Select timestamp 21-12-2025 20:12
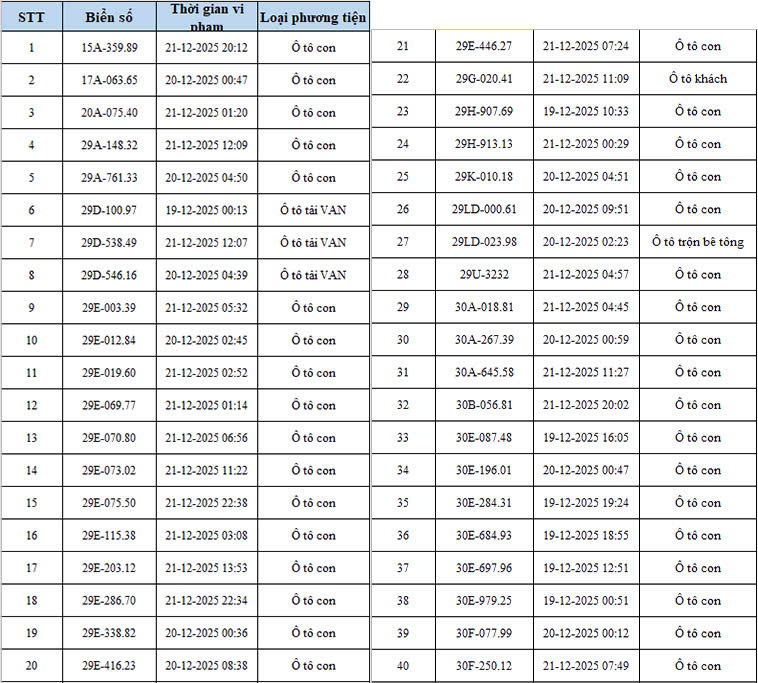Screen dimensions: 758x683 pos(209,47)
